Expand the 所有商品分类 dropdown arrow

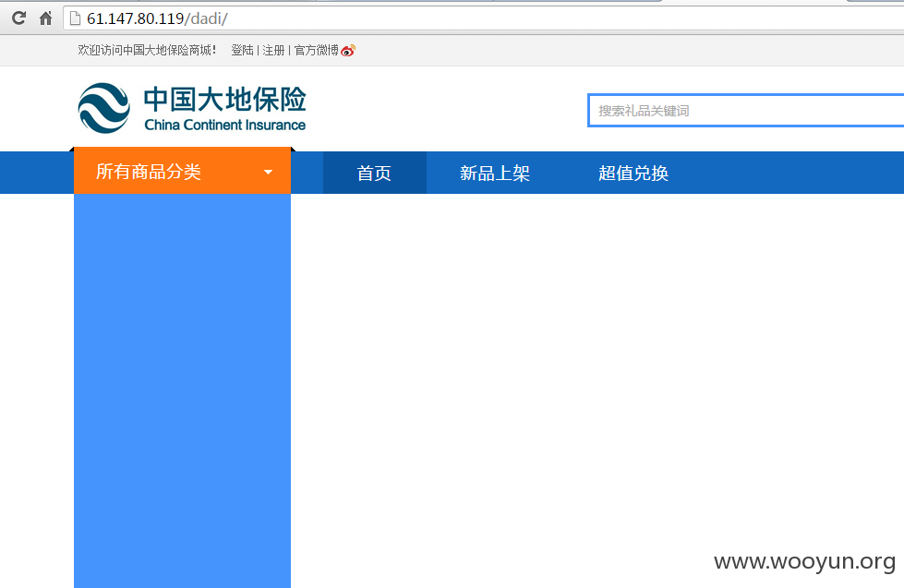click(268, 173)
